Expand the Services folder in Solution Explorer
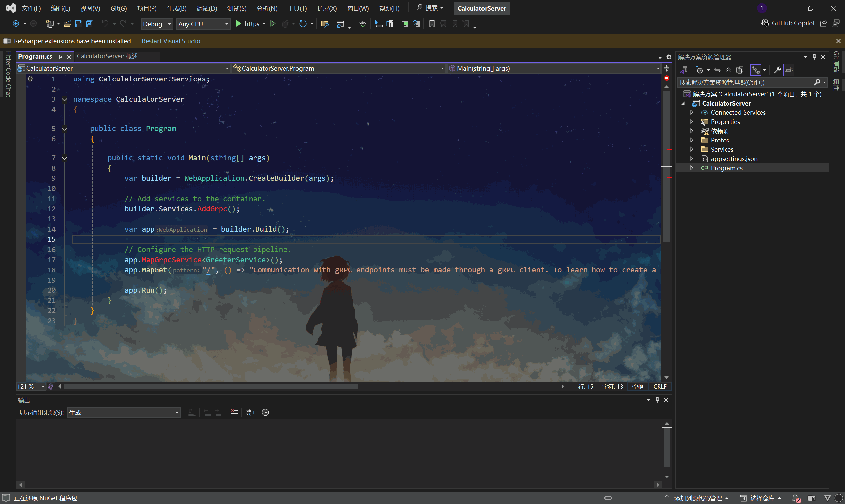 pyautogui.click(x=692, y=149)
